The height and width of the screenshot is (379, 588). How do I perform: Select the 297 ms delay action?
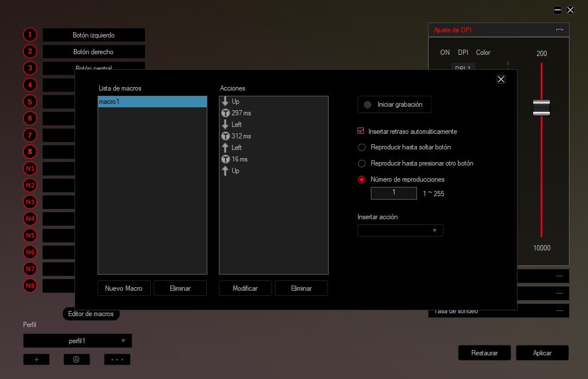coord(273,113)
